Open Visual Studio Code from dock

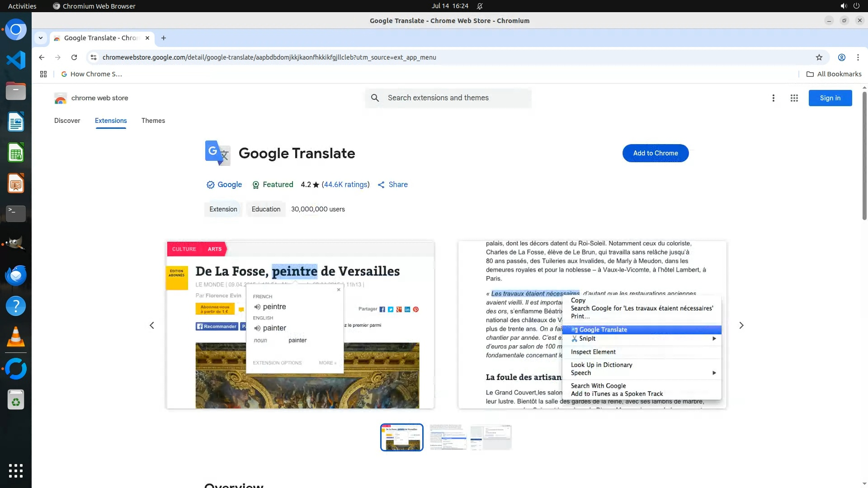click(16, 60)
